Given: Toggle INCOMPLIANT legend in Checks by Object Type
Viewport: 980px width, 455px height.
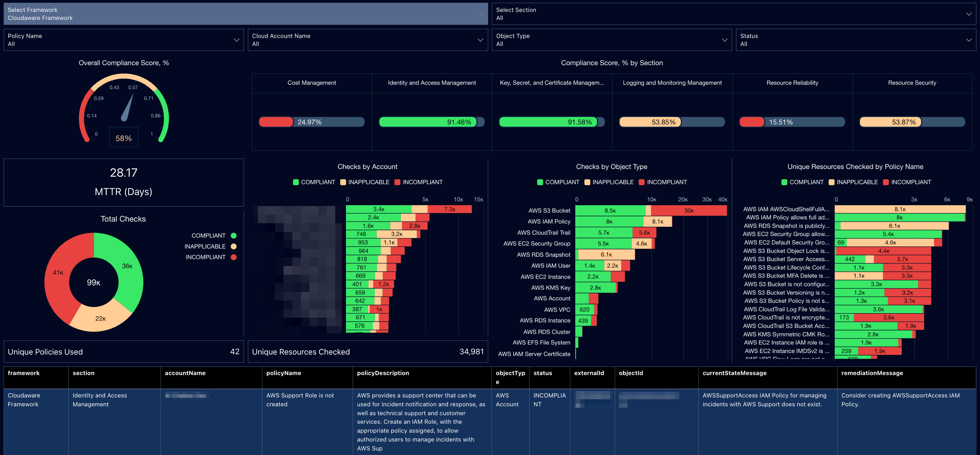Looking at the screenshot, I should [x=663, y=182].
